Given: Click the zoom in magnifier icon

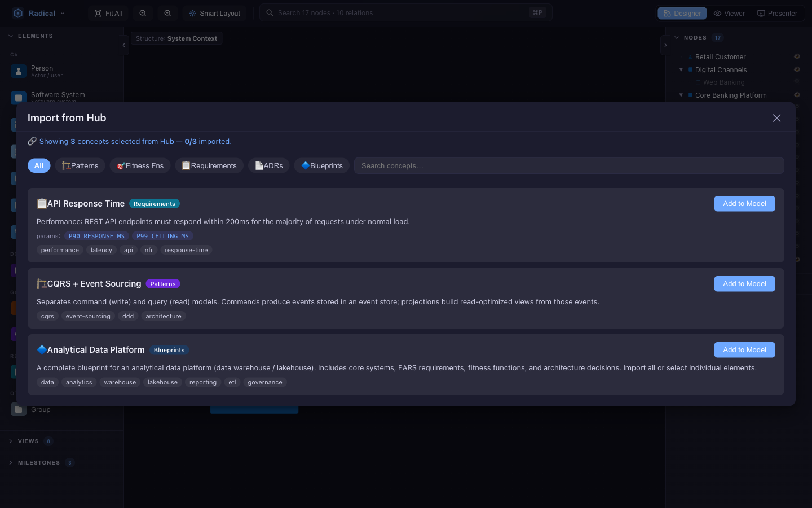Looking at the screenshot, I should coord(167,13).
